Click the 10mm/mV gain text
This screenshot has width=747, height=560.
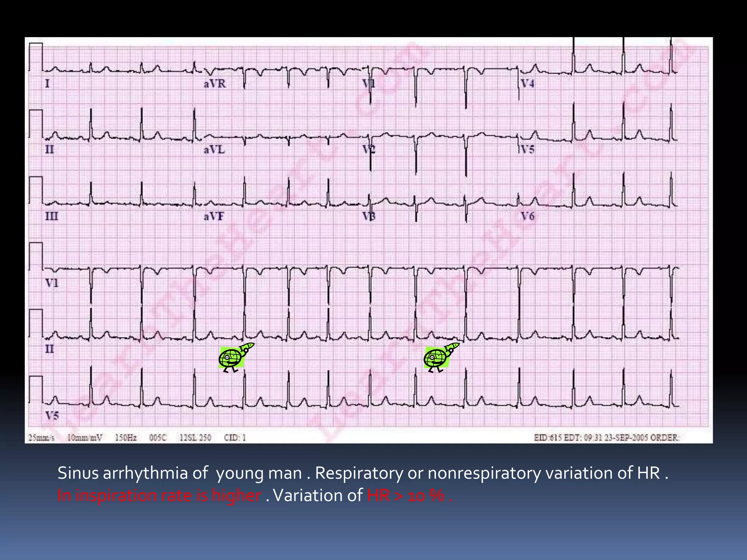tap(85, 437)
